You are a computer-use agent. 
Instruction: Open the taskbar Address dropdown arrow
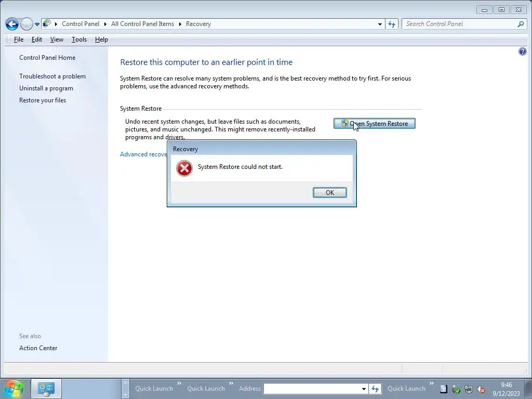364,389
